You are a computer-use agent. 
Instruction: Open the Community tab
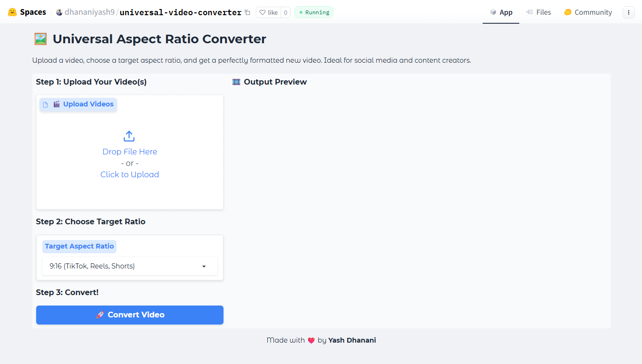pyautogui.click(x=588, y=12)
